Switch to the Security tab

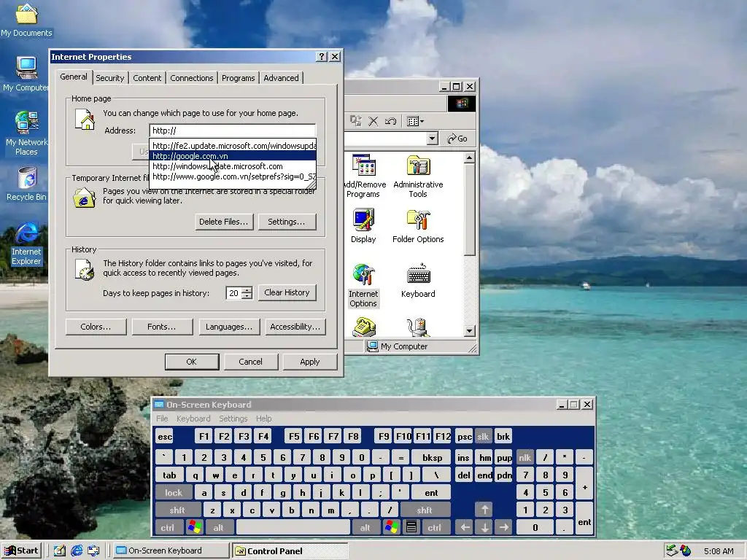tap(110, 77)
